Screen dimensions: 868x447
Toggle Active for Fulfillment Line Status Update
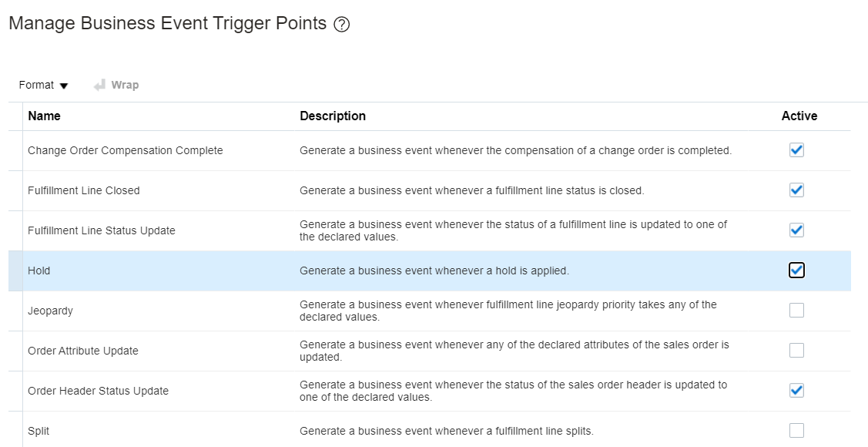click(x=796, y=230)
